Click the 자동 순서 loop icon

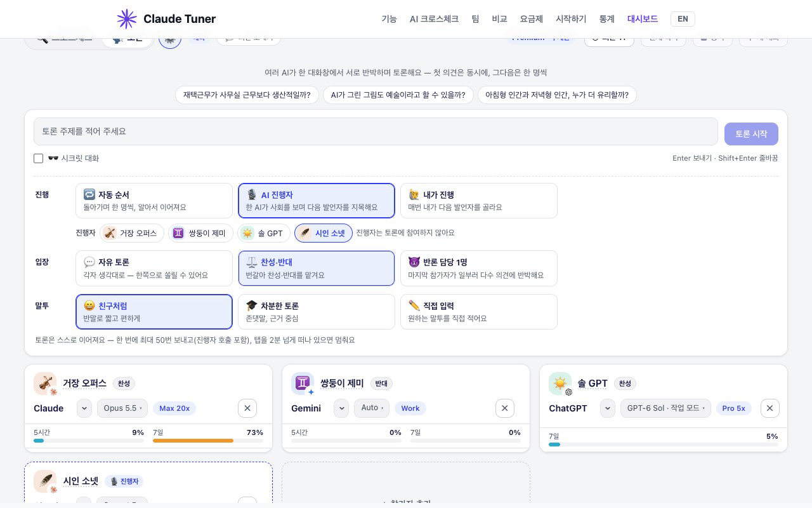point(89,195)
